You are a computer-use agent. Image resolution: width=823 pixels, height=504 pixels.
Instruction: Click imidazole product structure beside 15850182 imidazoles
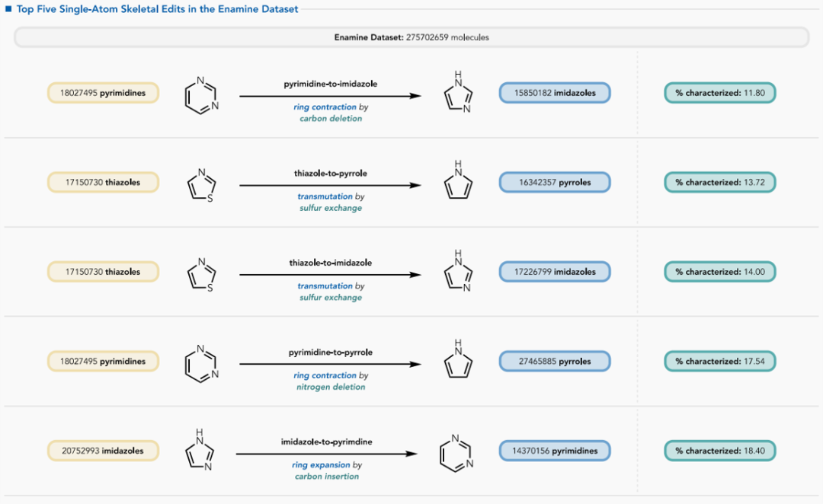(458, 94)
